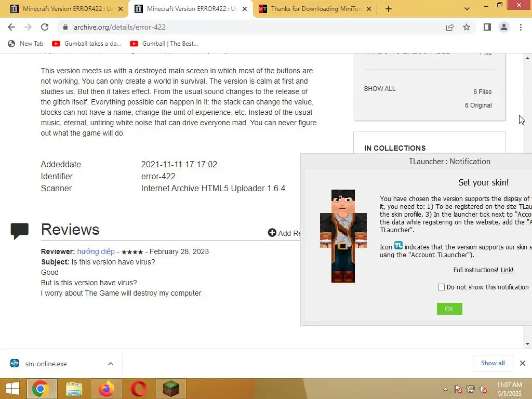Close the downloads bar
The width and height of the screenshot is (532, 399).
click(x=523, y=363)
